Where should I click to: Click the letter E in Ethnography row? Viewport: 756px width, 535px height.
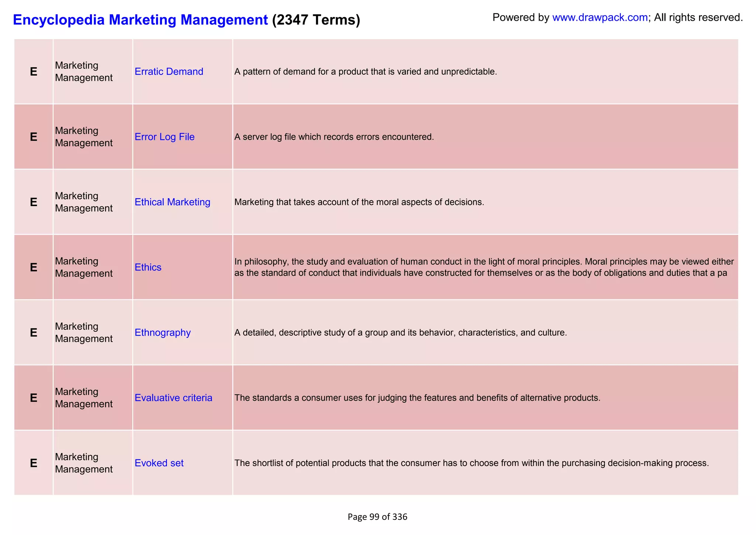[34, 333]
